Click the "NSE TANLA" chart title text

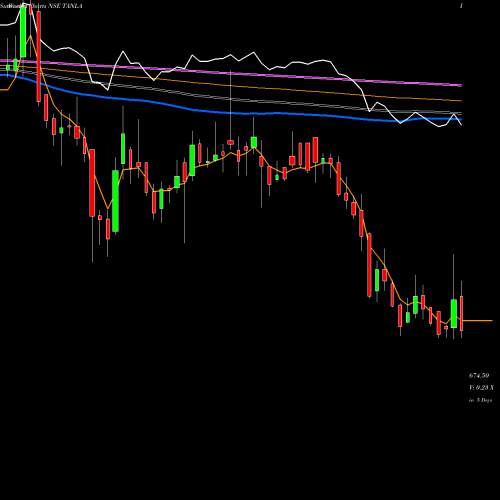coord(65,6)
